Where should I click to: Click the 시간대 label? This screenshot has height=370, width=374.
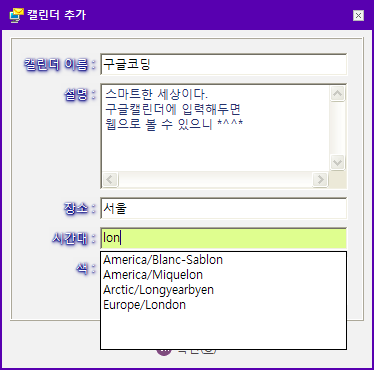pos(74,238)
